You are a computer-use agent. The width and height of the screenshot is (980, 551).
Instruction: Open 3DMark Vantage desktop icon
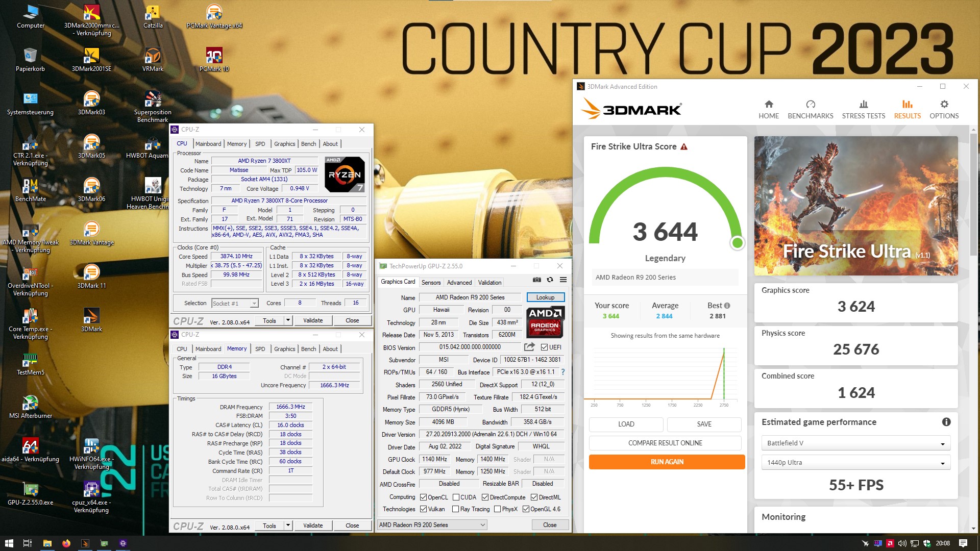click(x=91, y=233)
